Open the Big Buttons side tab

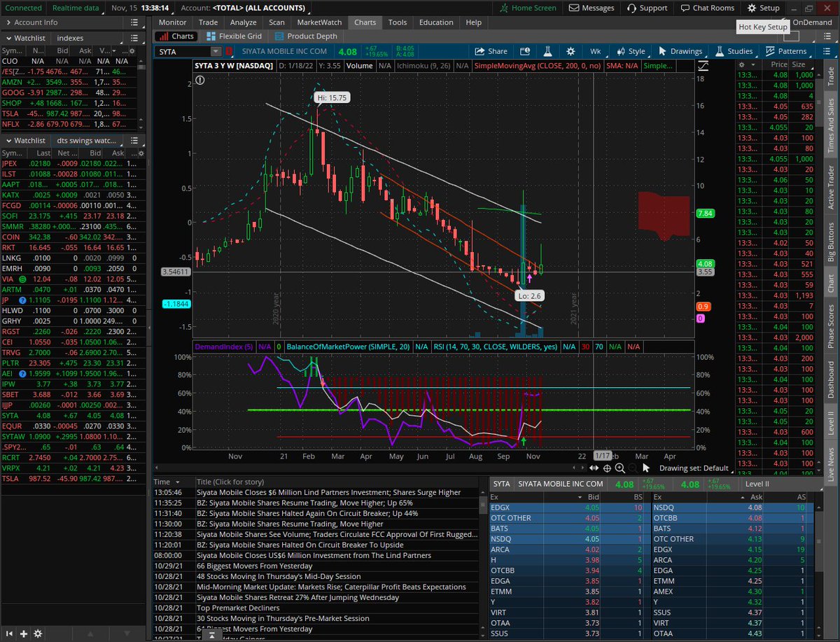[831, 242]
